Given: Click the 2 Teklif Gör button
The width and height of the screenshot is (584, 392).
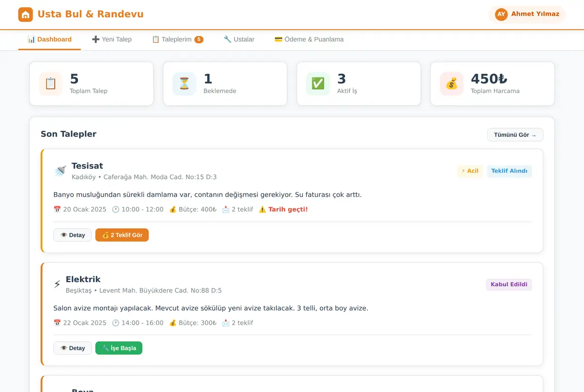Looking at the screenshot, I should [x=122, y=235].
